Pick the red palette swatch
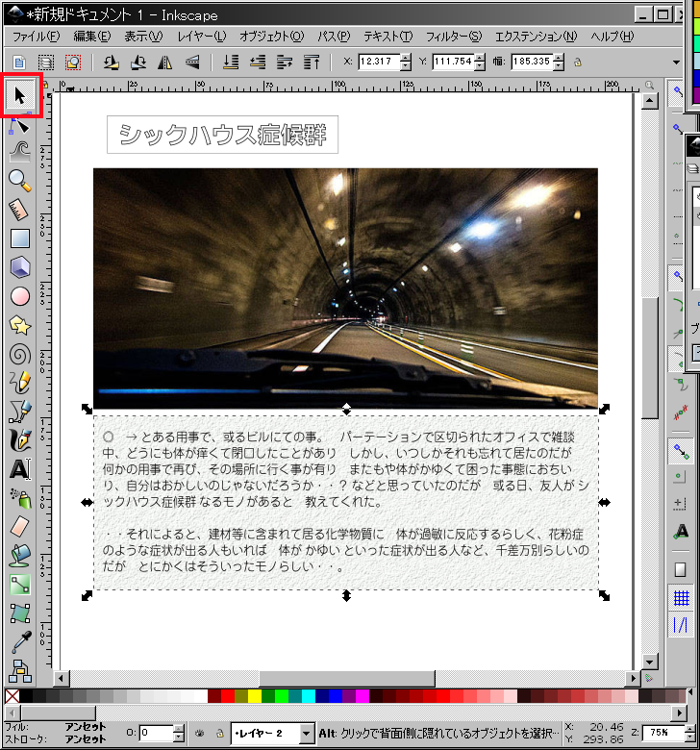The width and height of the screenshot is (700, 750). pyautogui.click(x=228, y=696)
